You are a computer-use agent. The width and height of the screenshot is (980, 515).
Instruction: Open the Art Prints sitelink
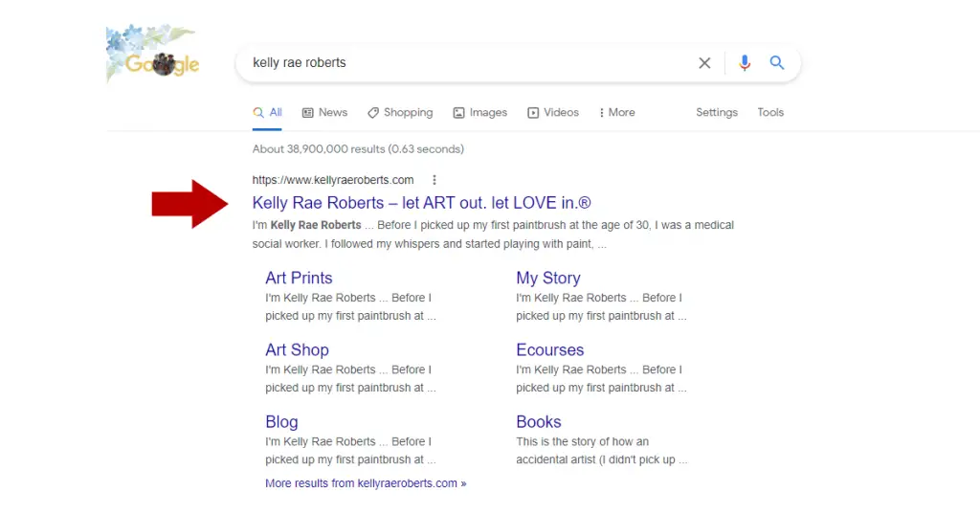tap(299, 279)
